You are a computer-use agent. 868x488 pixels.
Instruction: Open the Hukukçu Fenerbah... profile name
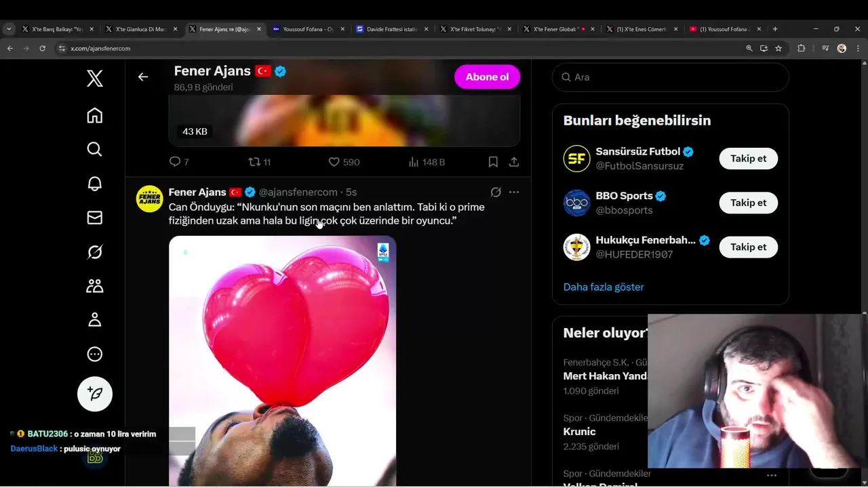tap(646, 240)
